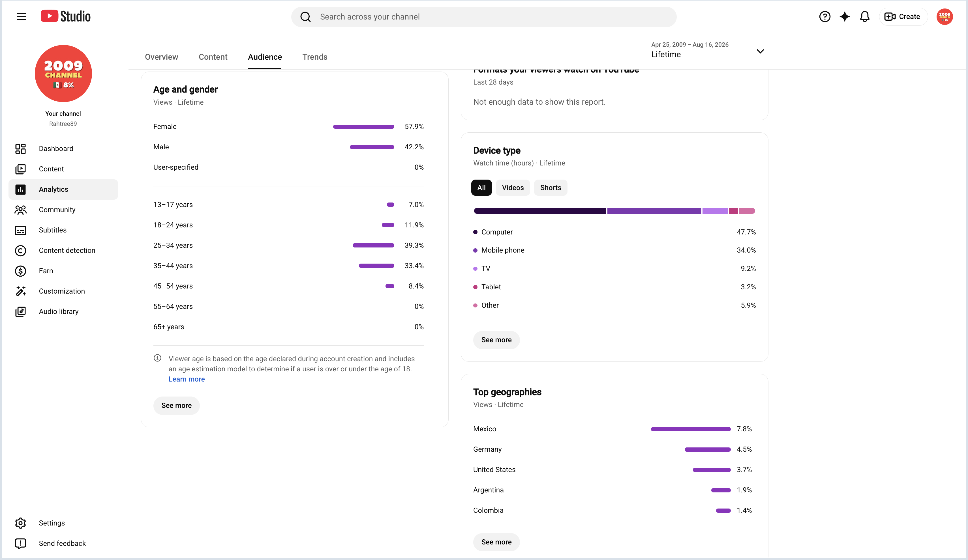Screen dimensions: 968x560
Task: Open the Ask Studio sparkle icon
Action: pyautogui.click(x=844, y=16)
